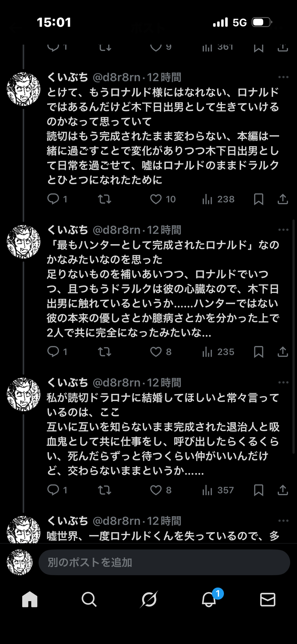Share the post with 238 views
This screenshot has width=297, height=644.
(283, 199)
